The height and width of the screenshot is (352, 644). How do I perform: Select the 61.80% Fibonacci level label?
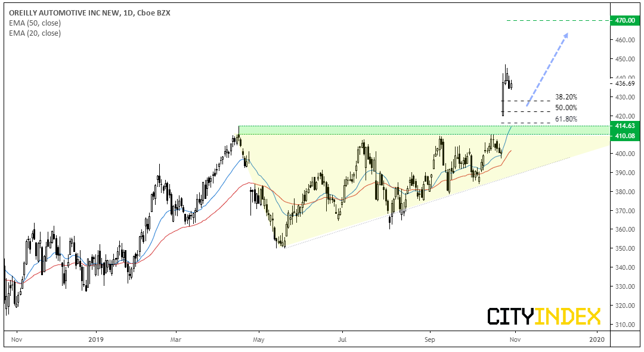[566, 119]
